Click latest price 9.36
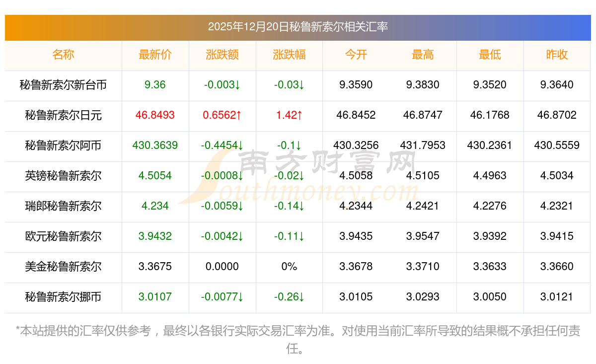The width and height of the screenshot is (596, 364). pos(155,85)
